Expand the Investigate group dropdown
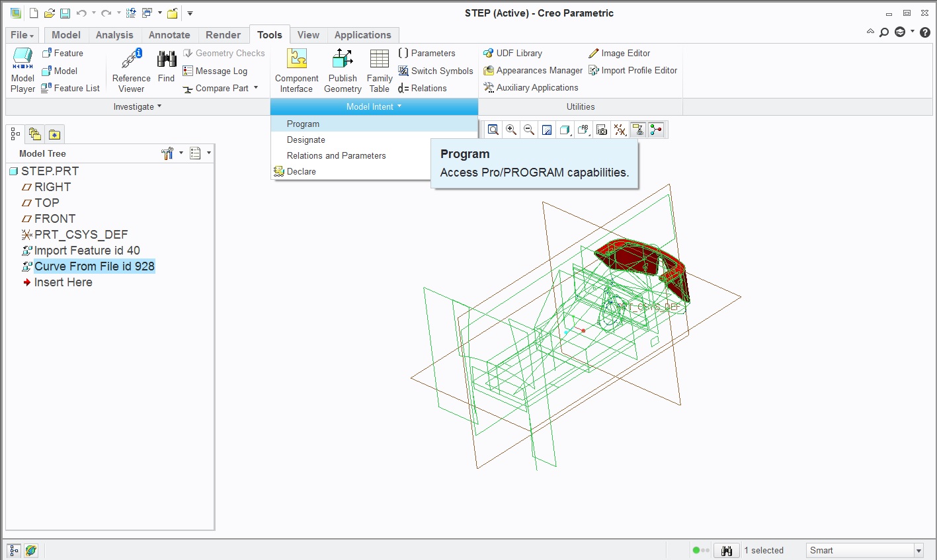 pyautogui.click(x=138, y=106)
